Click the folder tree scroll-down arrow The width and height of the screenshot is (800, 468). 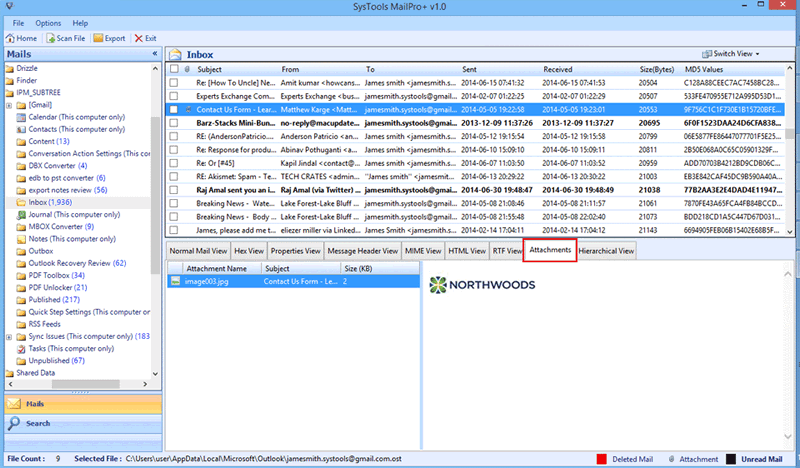[x=156, y=374]
